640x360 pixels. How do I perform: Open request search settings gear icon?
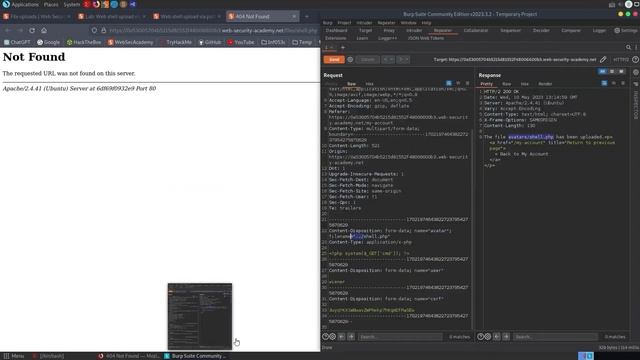click(333, 337)
